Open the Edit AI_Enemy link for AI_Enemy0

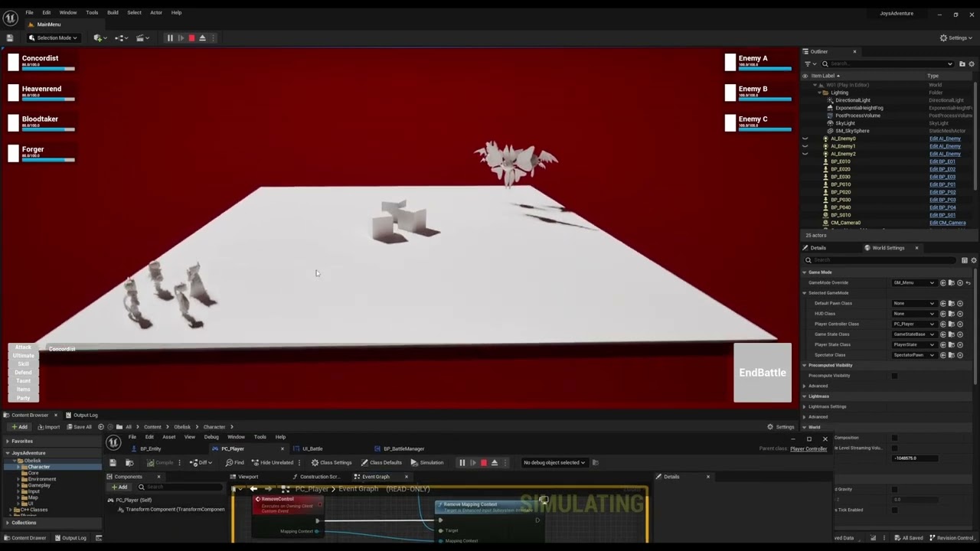945,139
